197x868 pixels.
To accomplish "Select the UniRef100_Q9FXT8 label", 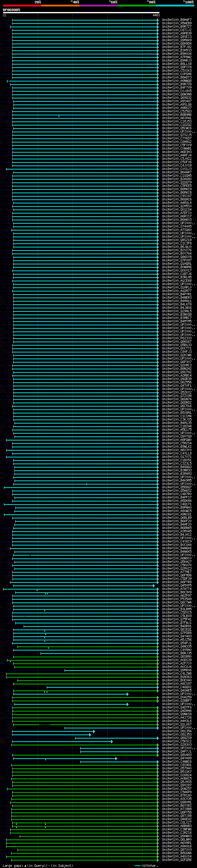I will tap(176, 67).
